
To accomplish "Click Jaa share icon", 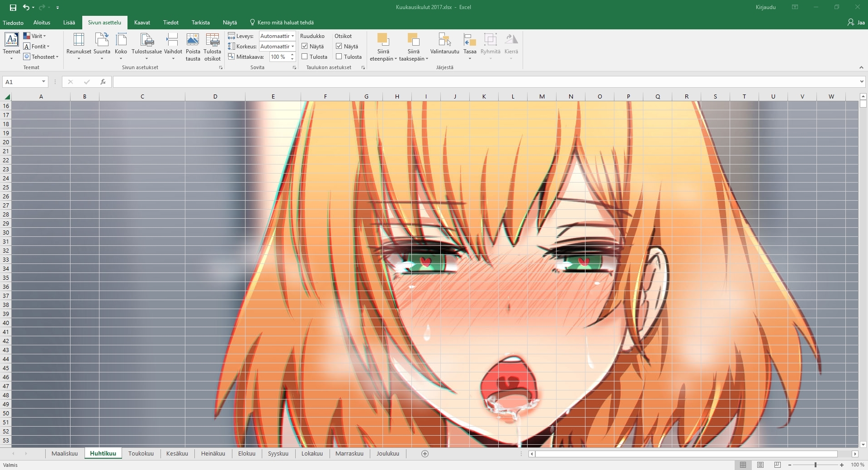I will pos(856,22).
